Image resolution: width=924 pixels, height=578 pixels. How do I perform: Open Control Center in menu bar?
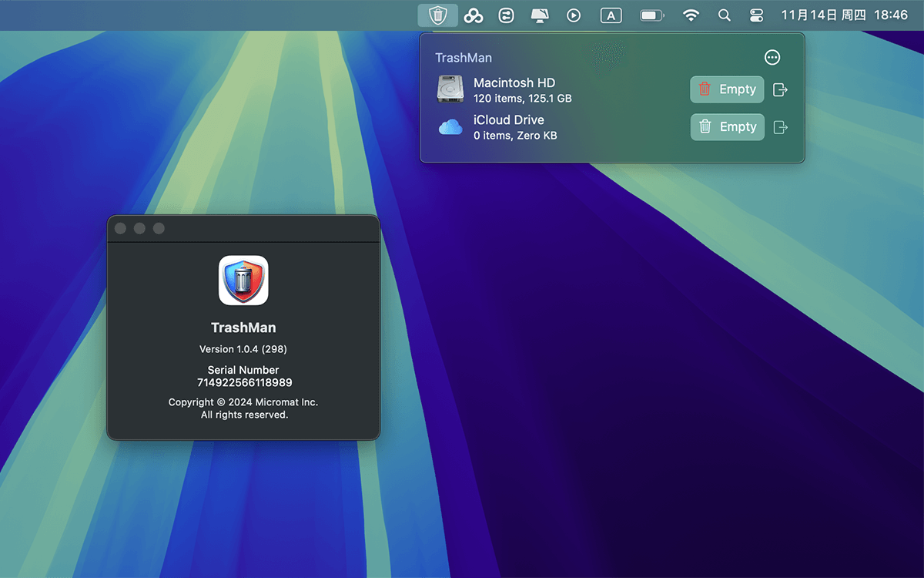point(756,15)
